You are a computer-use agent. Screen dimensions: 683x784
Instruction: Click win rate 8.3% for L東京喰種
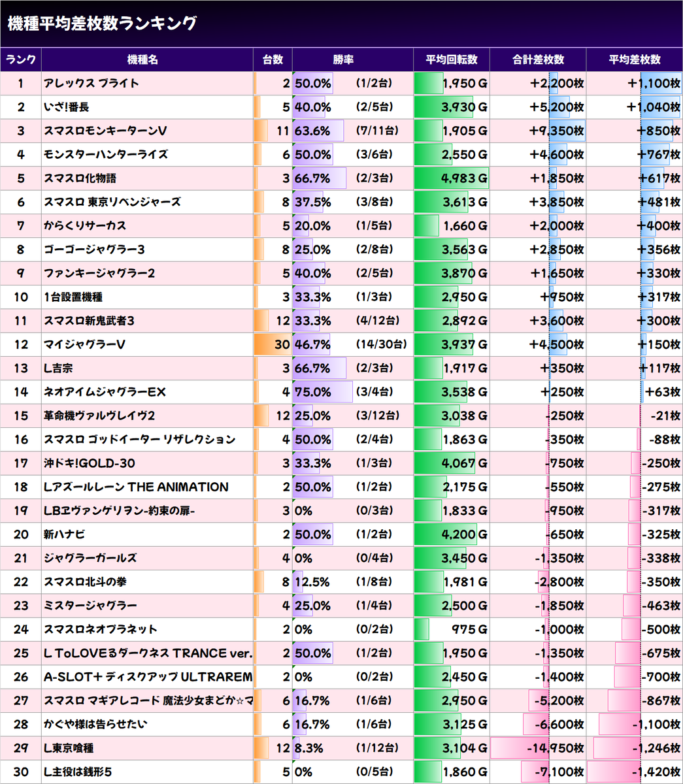309,748
